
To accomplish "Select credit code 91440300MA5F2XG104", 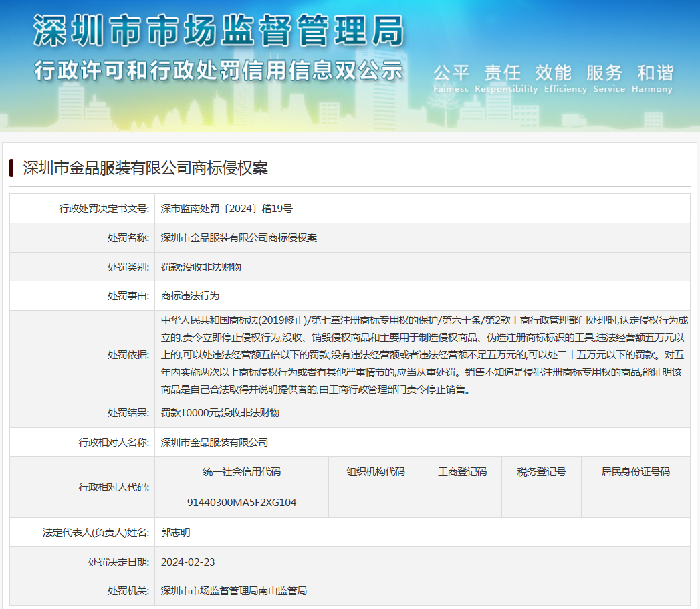I will tap(241, 503).
